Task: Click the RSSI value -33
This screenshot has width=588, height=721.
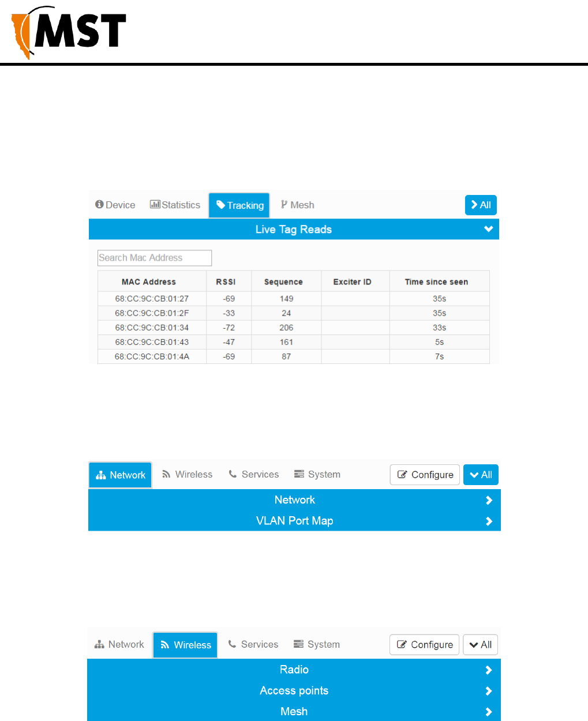Action: [x=229, y=313]
